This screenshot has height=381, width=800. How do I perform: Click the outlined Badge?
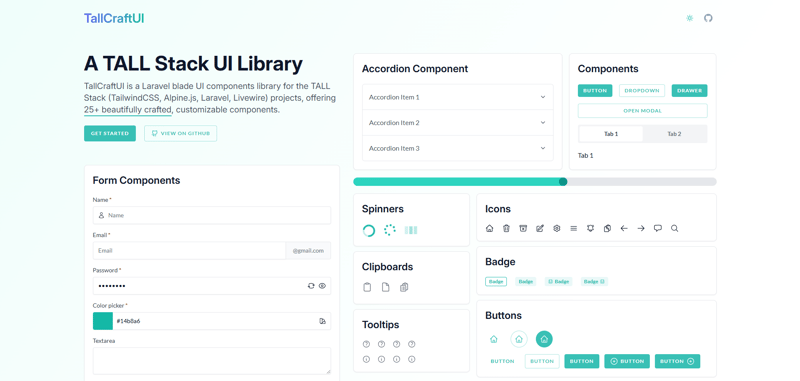[x=496, y=282]
